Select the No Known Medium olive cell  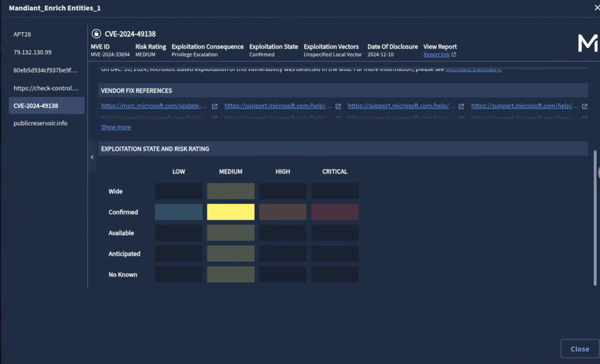pyautogui.click(x=231, y=274)
